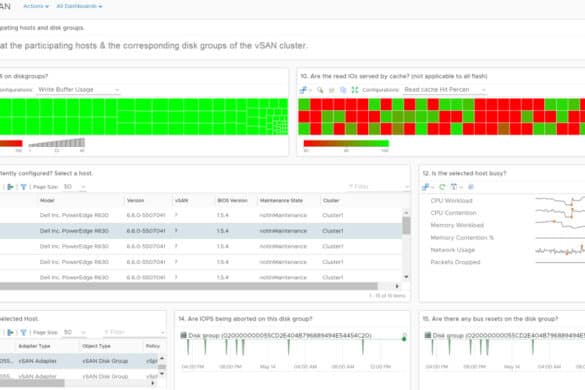The image size is (585, 390).
Task: Click the dashboard navigation icon in widget 10 toolbar
Action: click(304, 90)
